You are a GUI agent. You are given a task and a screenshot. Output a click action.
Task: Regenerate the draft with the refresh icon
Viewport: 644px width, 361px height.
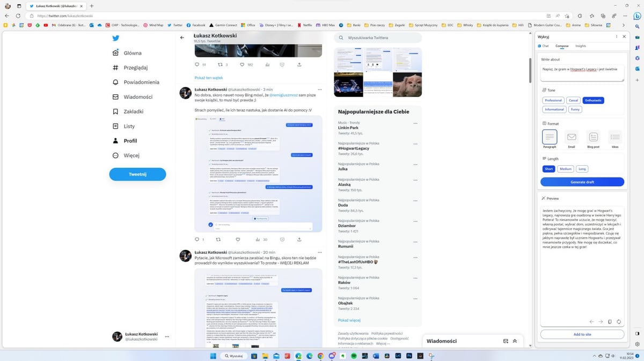click(x=619, y=322)
